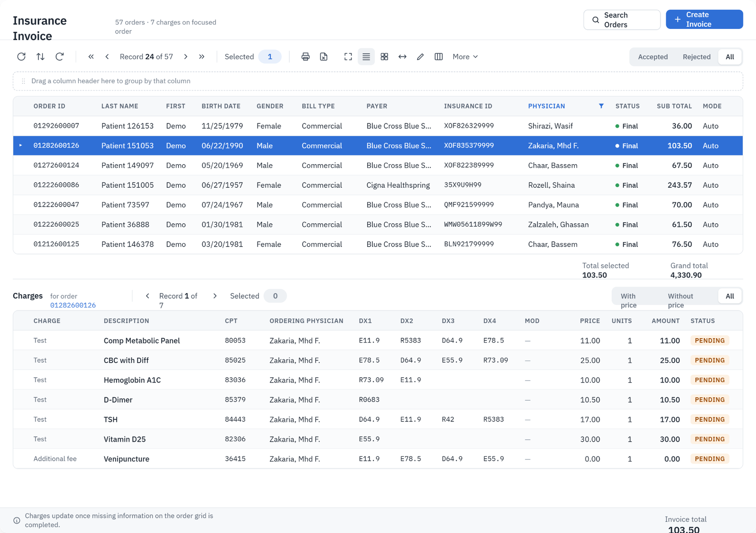
Task: Filter charges With price
Action: pos(629,301)
